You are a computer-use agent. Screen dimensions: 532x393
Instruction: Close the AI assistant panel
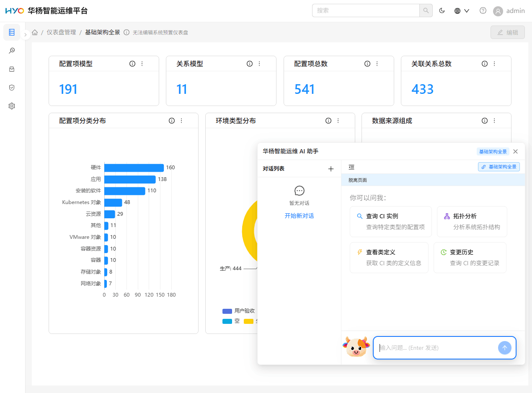[516, 151]
